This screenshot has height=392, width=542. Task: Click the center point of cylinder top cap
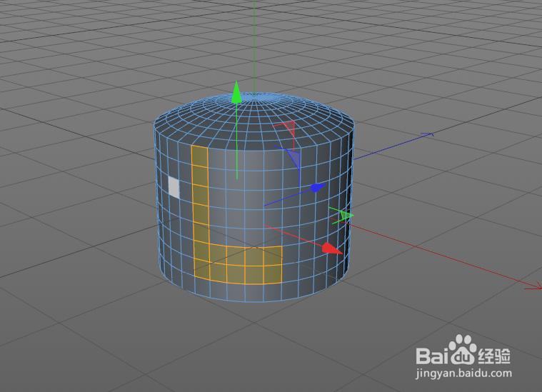254,97
